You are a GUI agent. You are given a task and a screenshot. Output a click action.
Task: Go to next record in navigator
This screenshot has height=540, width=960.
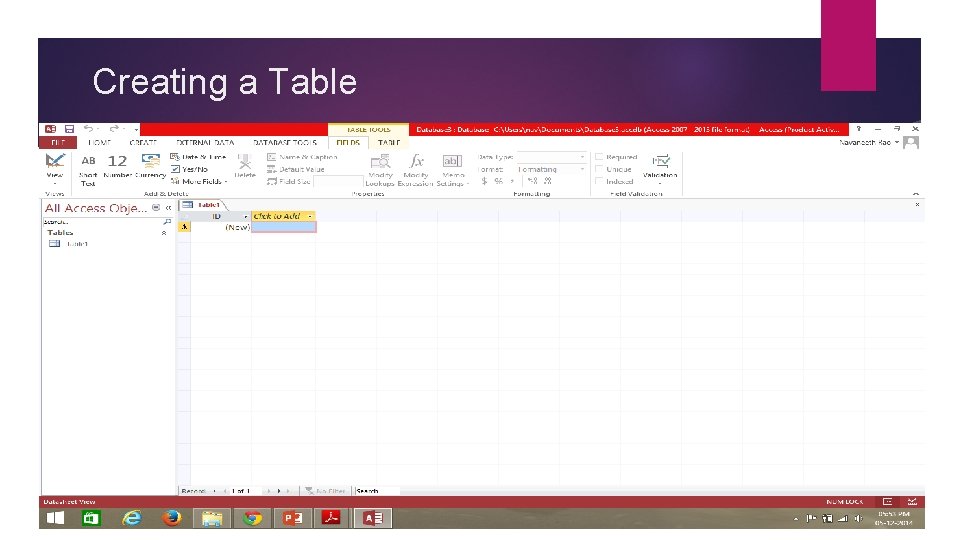(269, 491)
